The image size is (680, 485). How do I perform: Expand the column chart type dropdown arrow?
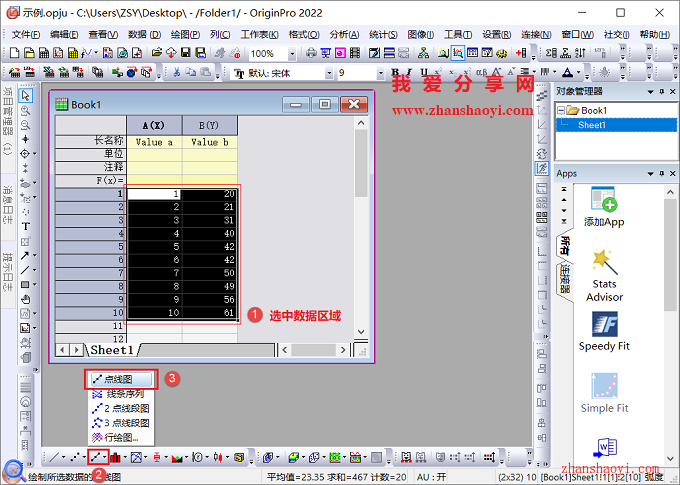(125, 457)
